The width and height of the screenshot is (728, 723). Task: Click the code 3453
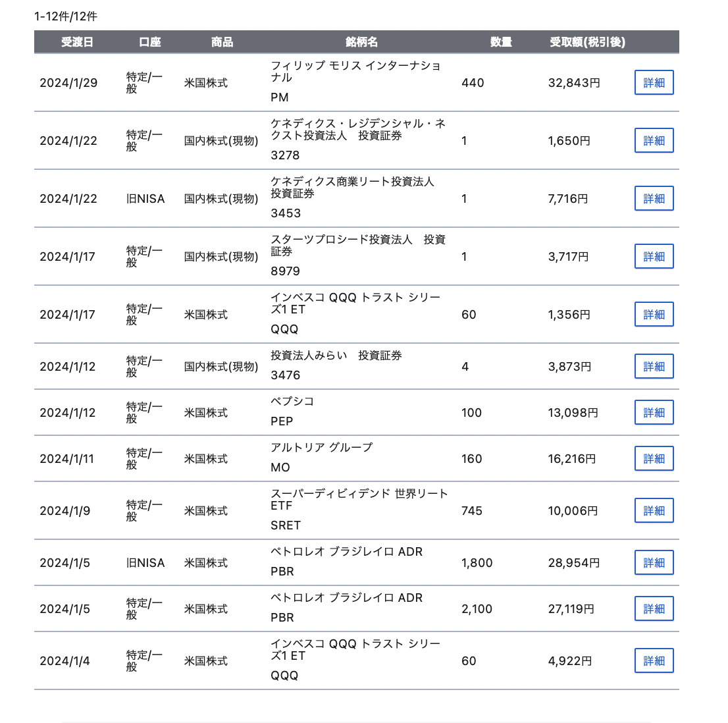286,213
